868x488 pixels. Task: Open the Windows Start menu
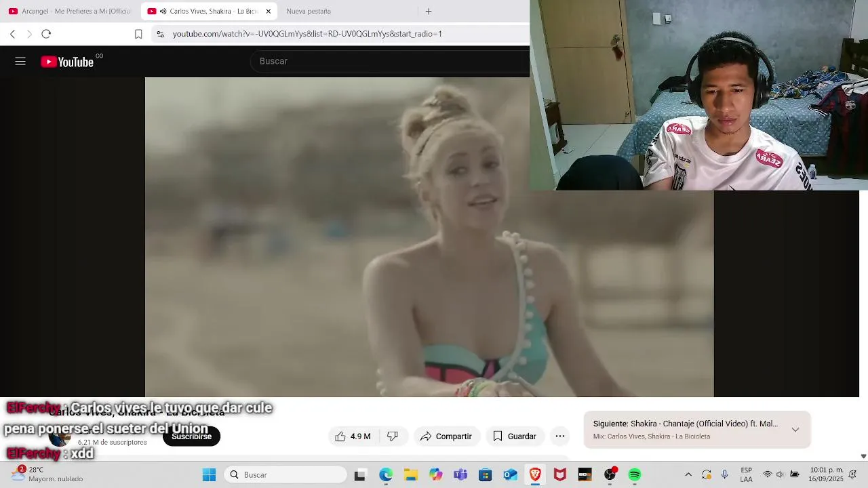tap(209, 474)
